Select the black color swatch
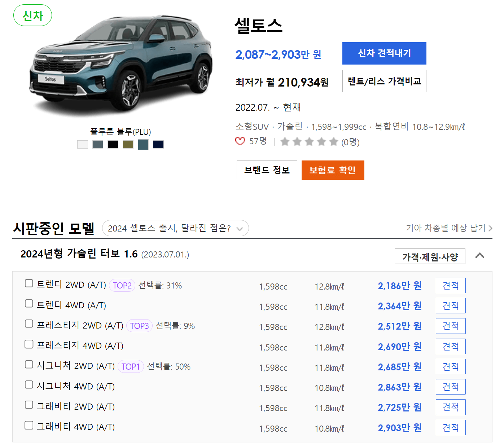 [113, 144]
